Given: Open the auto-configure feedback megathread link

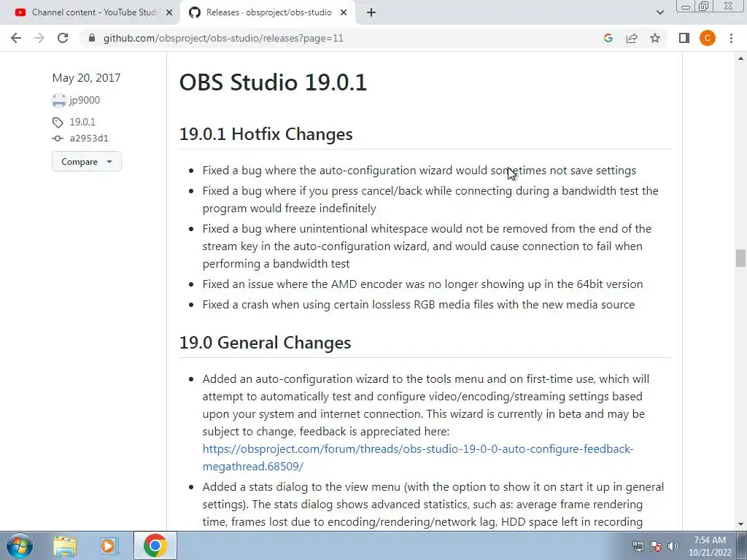Looking at the screenshot, I should [418, 458].
